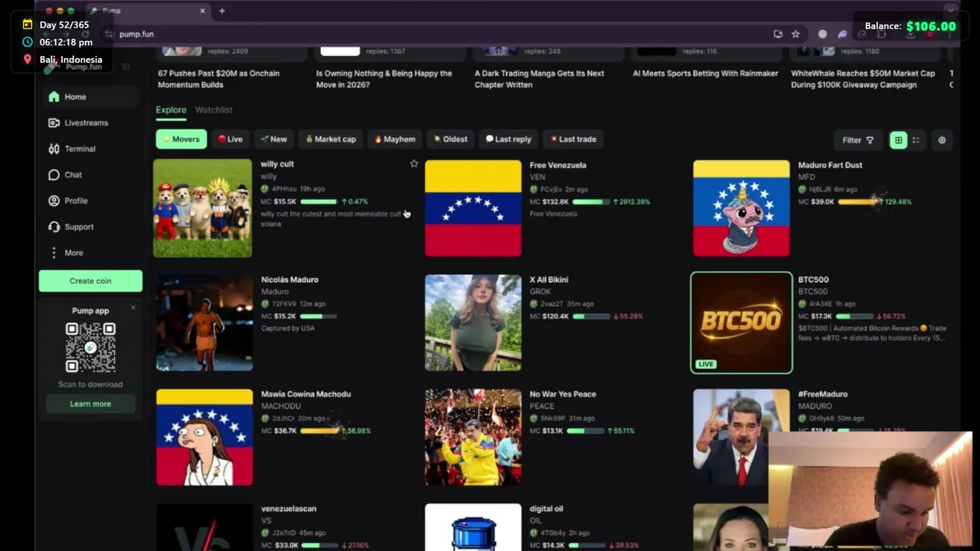This screenshot has width=980, height=551.
Task: Select the New filter chip
Action: [274, 139]
